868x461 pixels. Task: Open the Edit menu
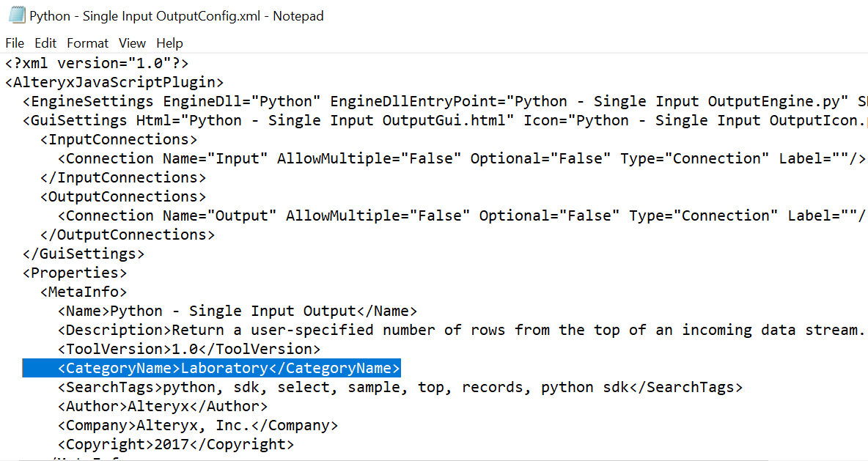click(x=45, y=43)
